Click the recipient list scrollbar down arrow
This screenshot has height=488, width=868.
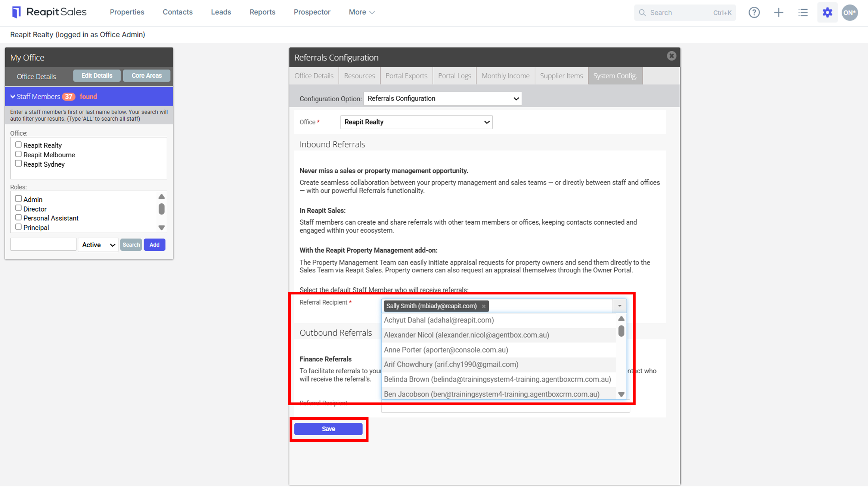coord(621,394)
